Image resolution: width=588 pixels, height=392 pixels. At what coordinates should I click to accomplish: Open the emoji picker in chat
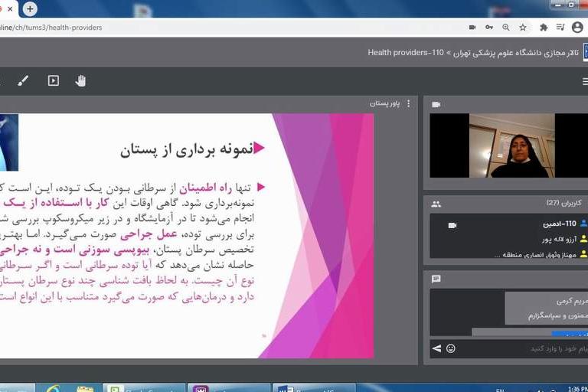coord(451,348)
